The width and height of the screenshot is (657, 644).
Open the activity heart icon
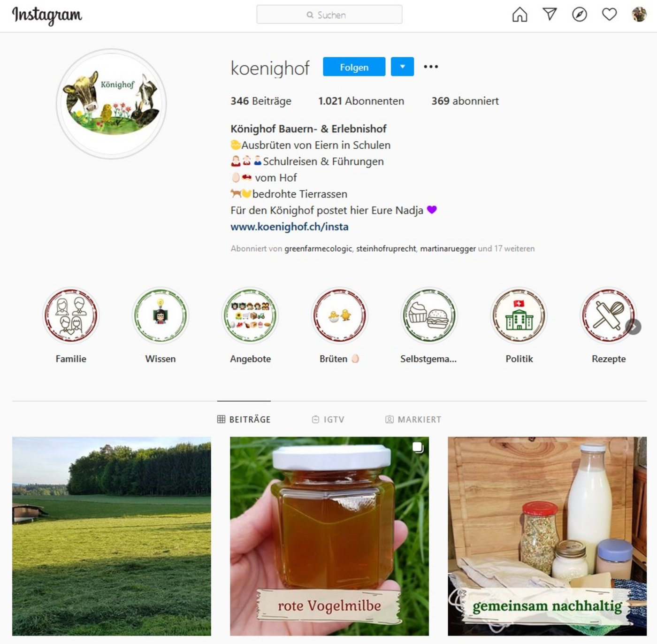609,15
